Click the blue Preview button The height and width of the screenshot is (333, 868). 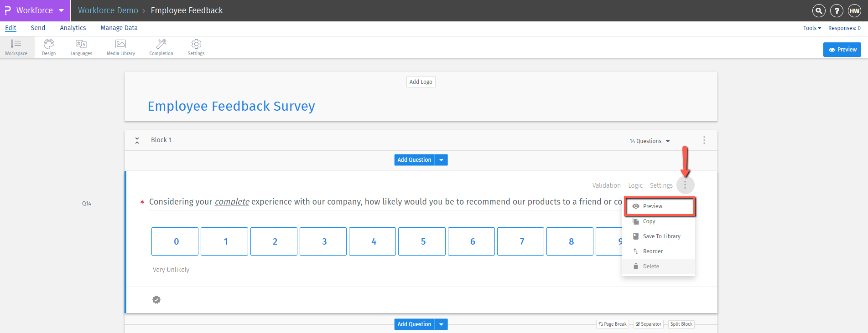click(842, 50)
